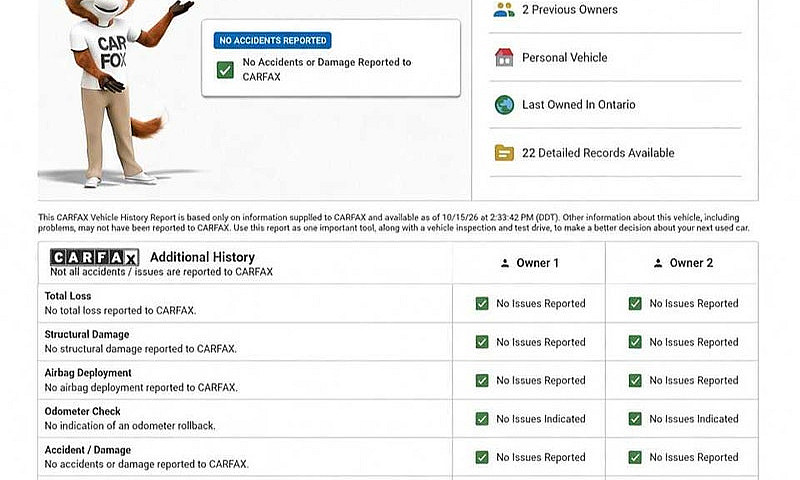Click the Owner 2 person icon
The height and width of the screenshot is (480, 800).
click(x=658, y=263)
